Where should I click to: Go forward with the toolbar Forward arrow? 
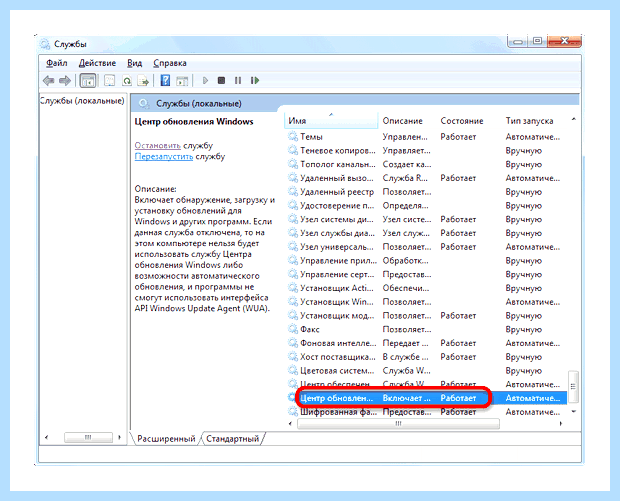65,81
